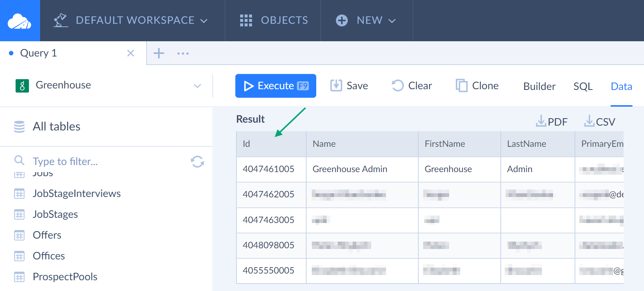
Task: Download result as CSV
Action: click(599, 121)
